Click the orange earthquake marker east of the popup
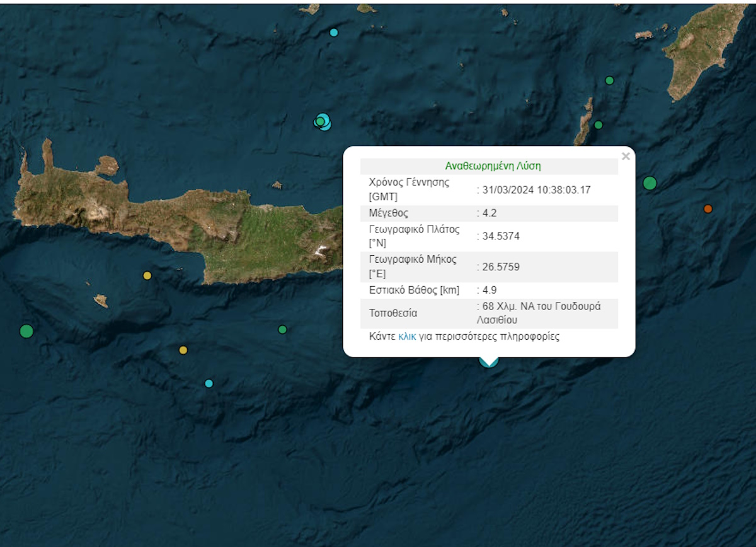Screen dimensions: 756x547 (x=708, y=209)
